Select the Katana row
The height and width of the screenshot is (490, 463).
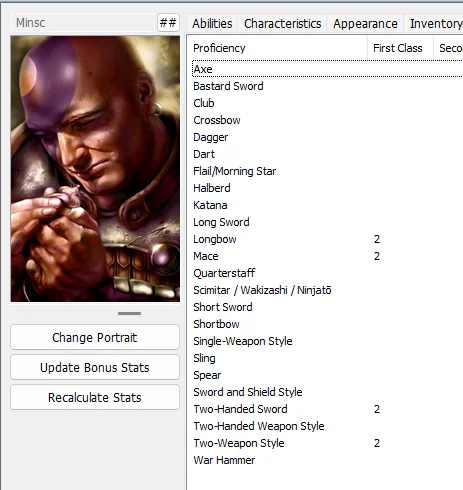(327, 205)
